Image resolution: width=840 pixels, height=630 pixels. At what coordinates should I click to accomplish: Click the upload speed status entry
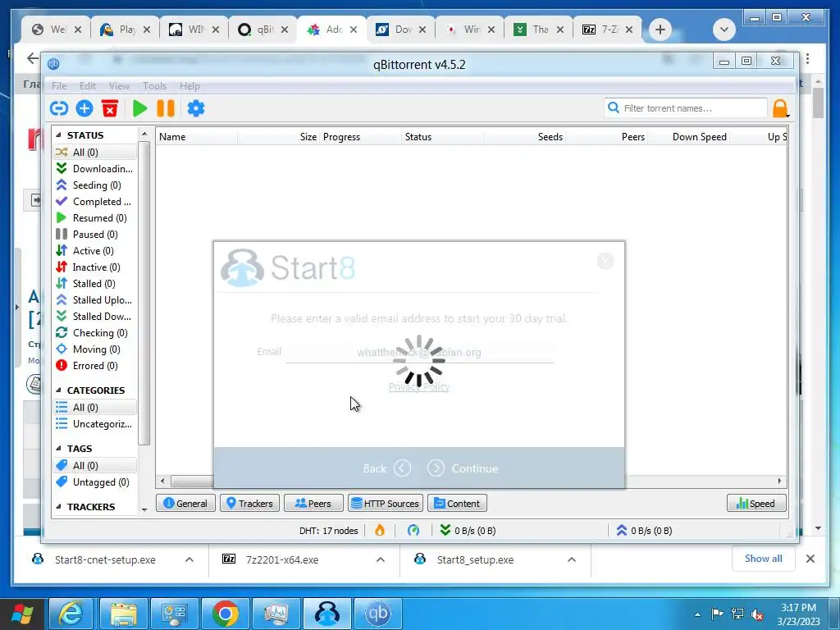(643, 531)
